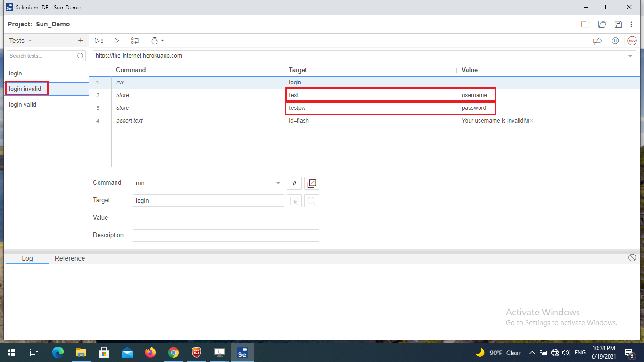644x362 pixels.
Task: Click the ENG language indicator
Action: (x=580, y=353)
